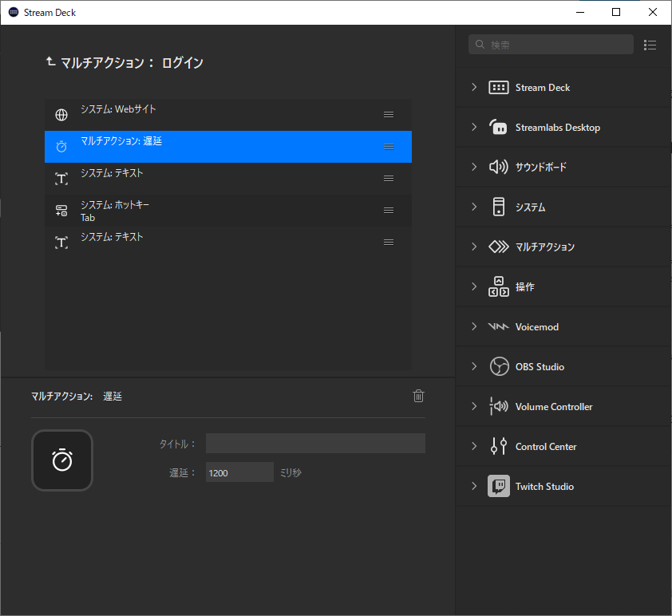Click the 操作 category label
The height and width of the screenshot is (616, 672).
pyautogui.click(x=525, y=286)
